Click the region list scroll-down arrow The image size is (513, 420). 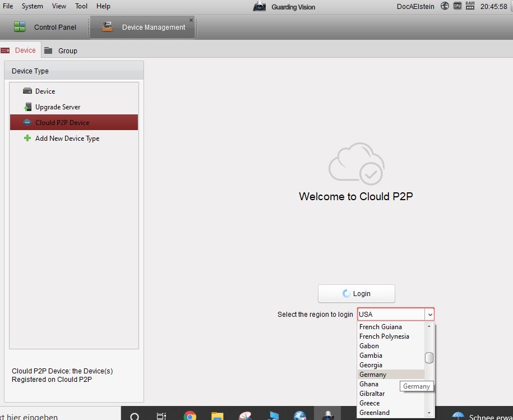pyautogui.click(x=429, y=413)
